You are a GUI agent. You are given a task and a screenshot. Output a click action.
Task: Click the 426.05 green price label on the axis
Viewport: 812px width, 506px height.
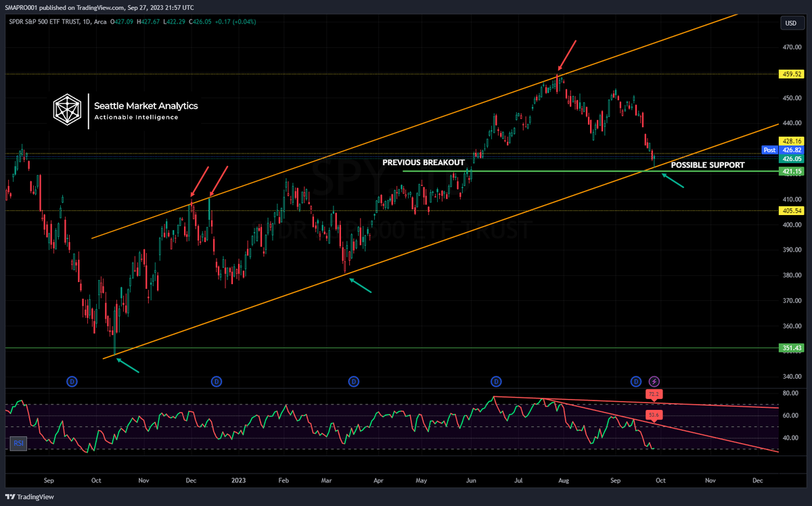tap(792, 158)
